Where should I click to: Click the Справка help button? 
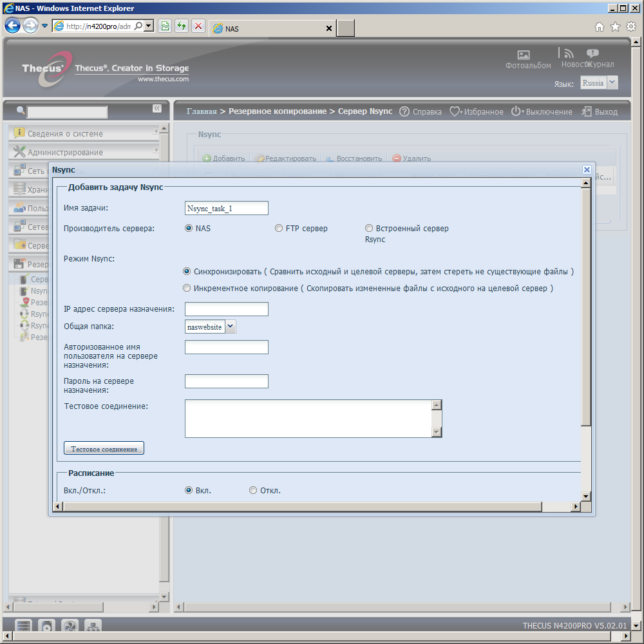coord(420,111)
